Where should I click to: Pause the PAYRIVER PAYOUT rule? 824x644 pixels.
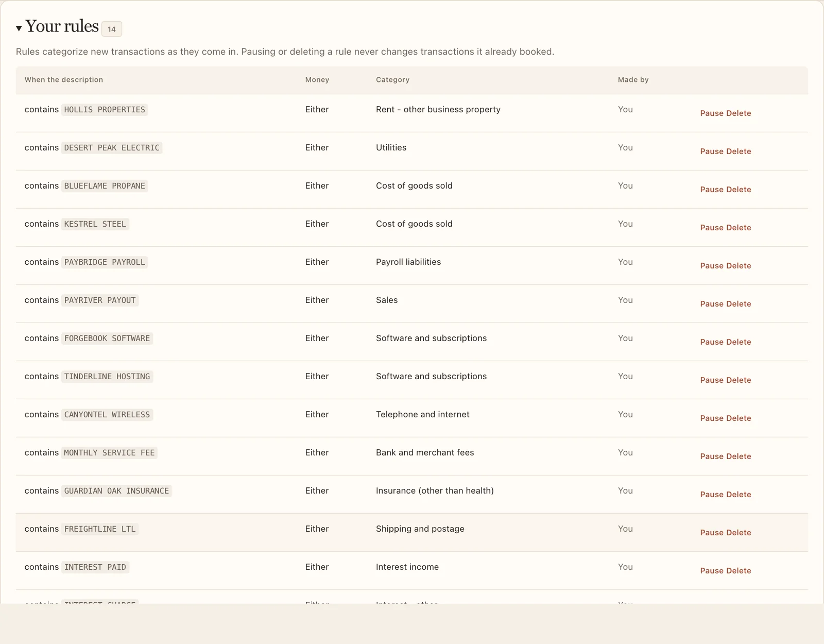click(712, 304)
